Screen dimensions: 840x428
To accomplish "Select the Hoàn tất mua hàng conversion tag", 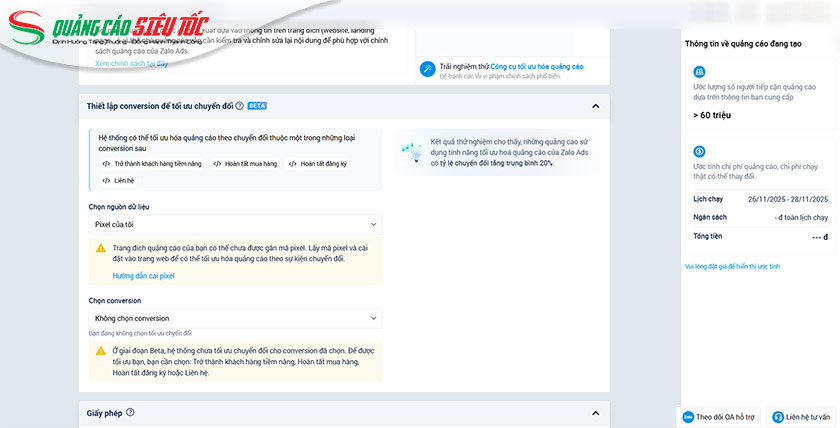I will 244,163.
